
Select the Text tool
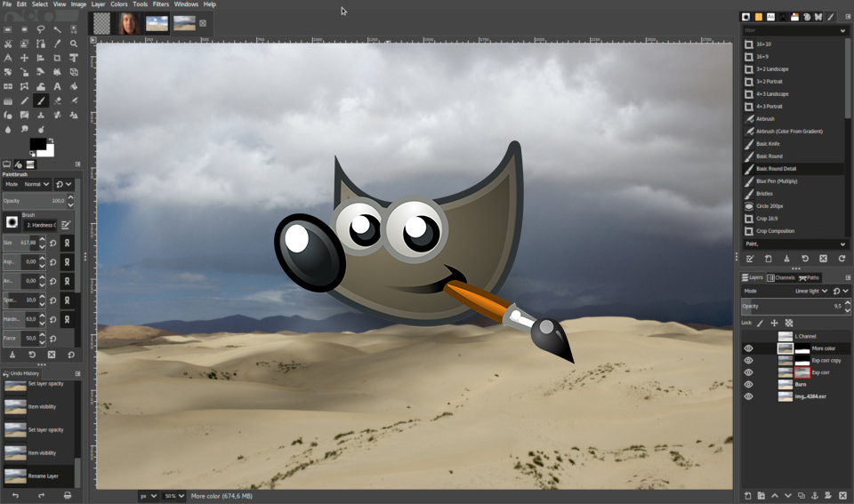click(x=57, y=86)
